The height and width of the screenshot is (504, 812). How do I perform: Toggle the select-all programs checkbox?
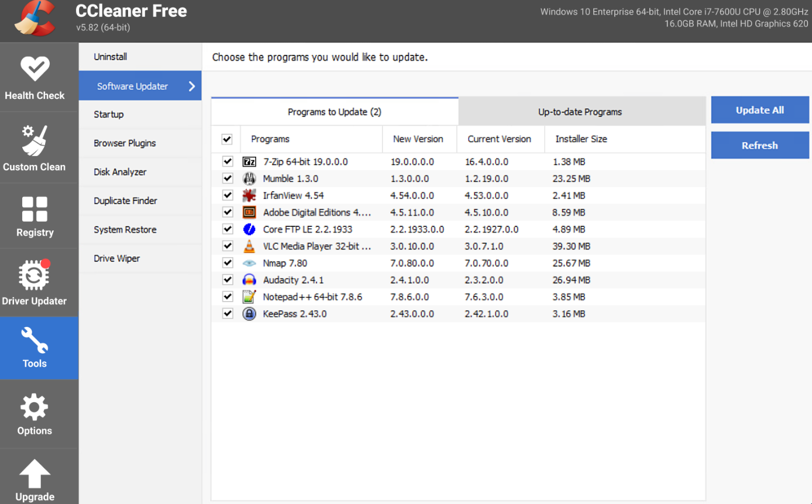click(x=227, y=139)
